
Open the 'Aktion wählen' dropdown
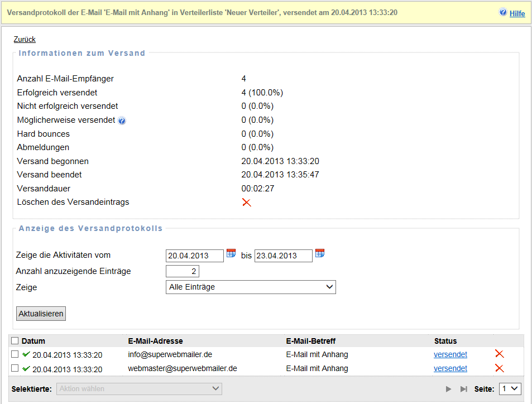[x=139, y=388]
